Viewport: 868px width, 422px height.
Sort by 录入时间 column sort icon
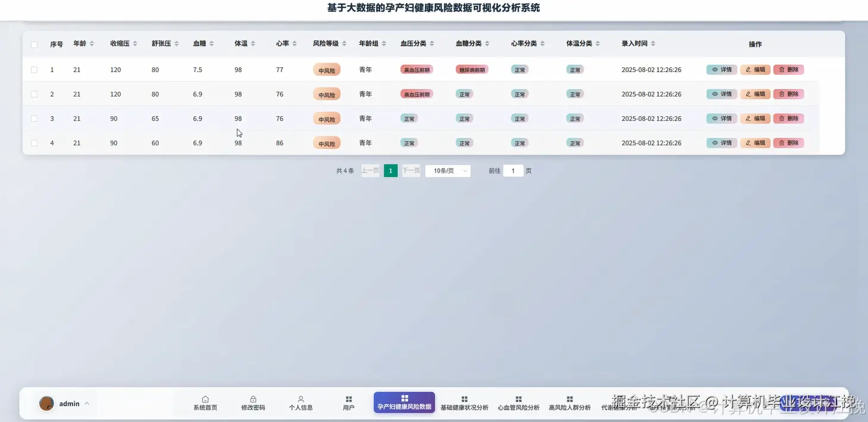click(653, 44)
